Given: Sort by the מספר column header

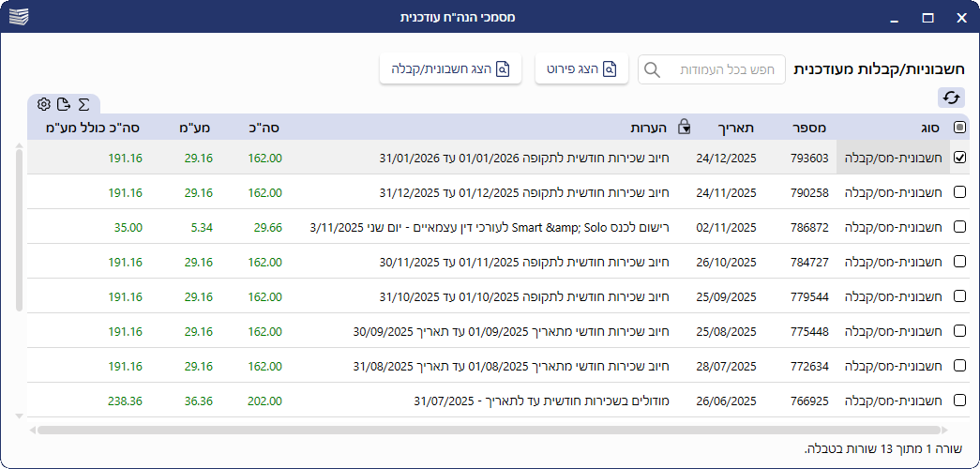Looking at the screenshot, I should click(807, 128).
